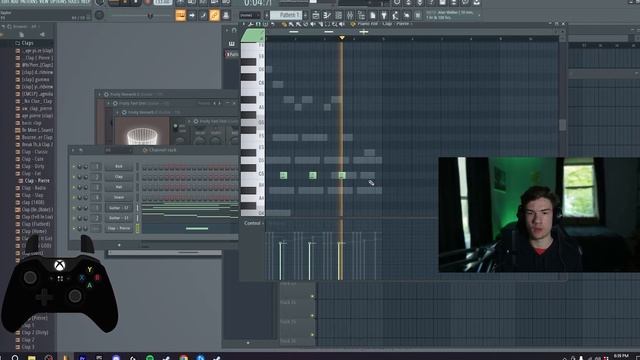Open File Explorer from Windows taskbar

[x=31, y=358]
